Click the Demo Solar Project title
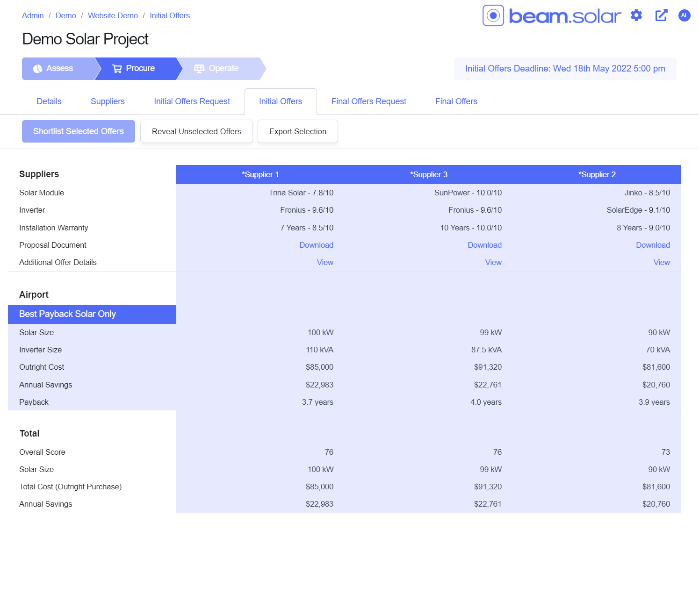This screenshot has height=616, width=699. (x=85, y=39)
